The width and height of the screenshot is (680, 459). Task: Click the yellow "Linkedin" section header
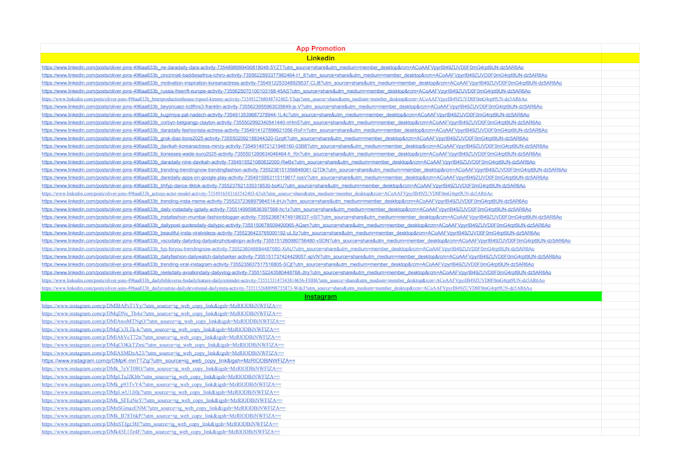click(x=320, y=58)
